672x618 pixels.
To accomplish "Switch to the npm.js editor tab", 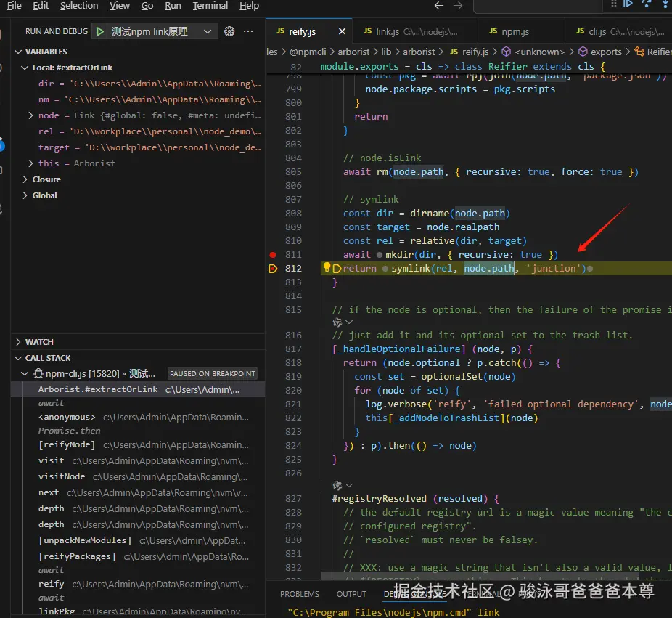I will 509,32.
